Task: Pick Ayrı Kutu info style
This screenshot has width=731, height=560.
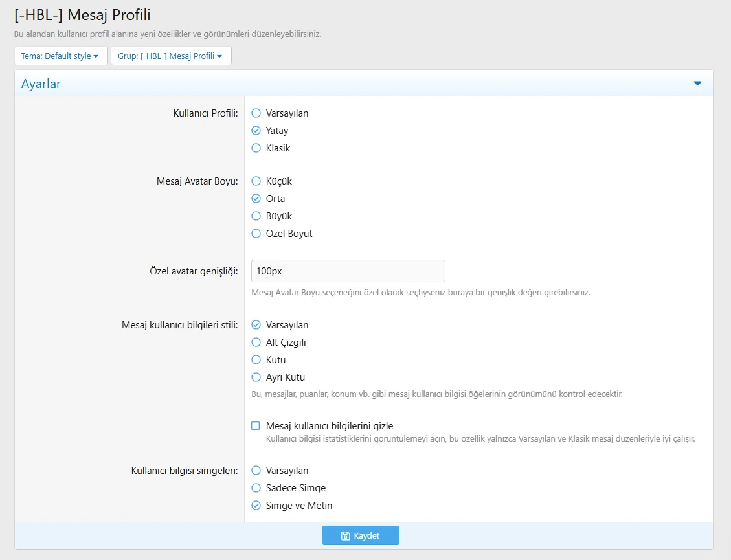Action: click(256, 377)
